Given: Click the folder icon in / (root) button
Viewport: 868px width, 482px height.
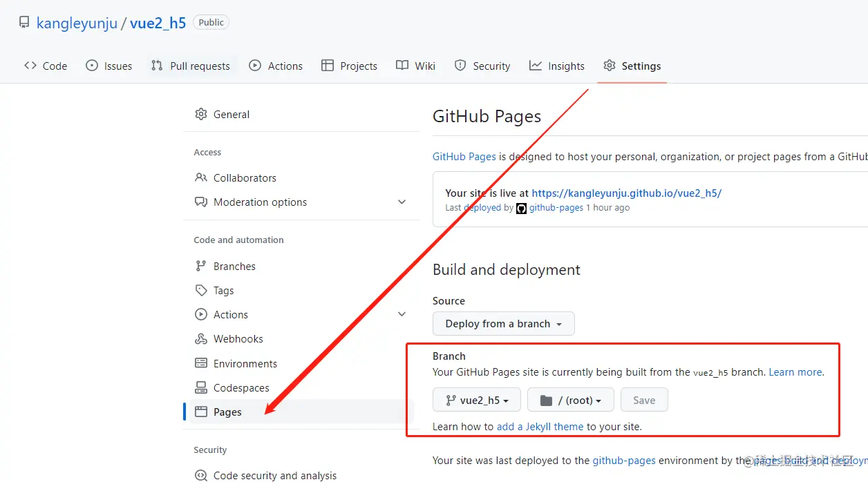Looking at the screenshot, I should tap(546, 400).
